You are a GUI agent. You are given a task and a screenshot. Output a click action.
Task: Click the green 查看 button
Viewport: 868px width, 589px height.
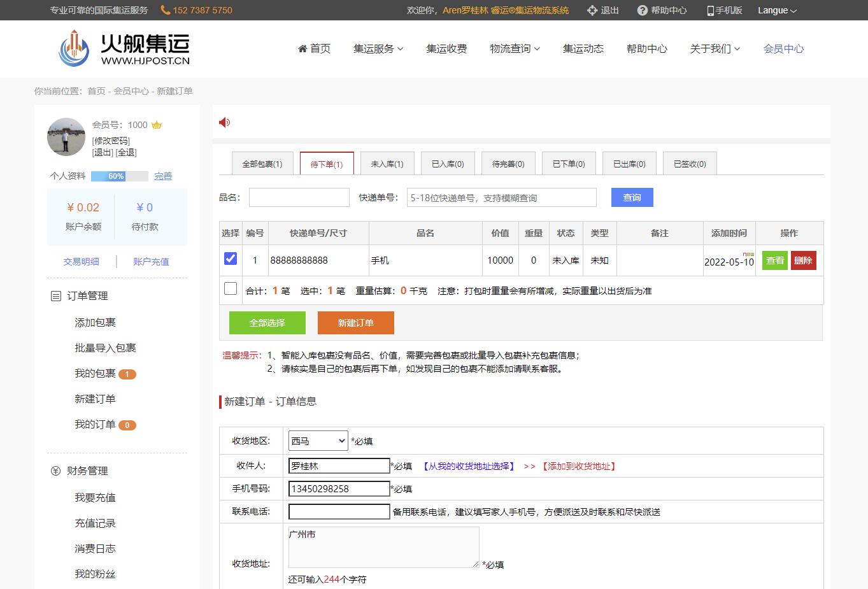[x=775, y=260]
